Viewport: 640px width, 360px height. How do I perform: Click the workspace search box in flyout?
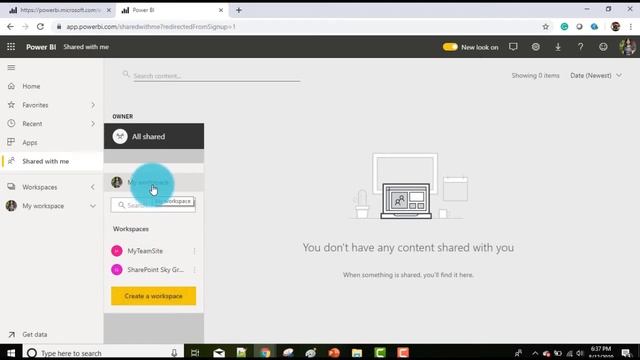point(153,205)
